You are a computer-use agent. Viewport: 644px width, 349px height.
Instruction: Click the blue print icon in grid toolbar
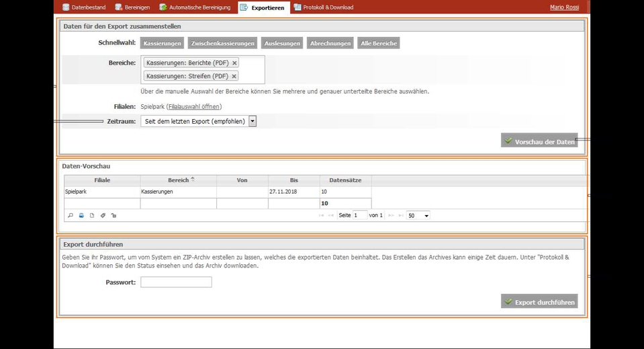81,215
